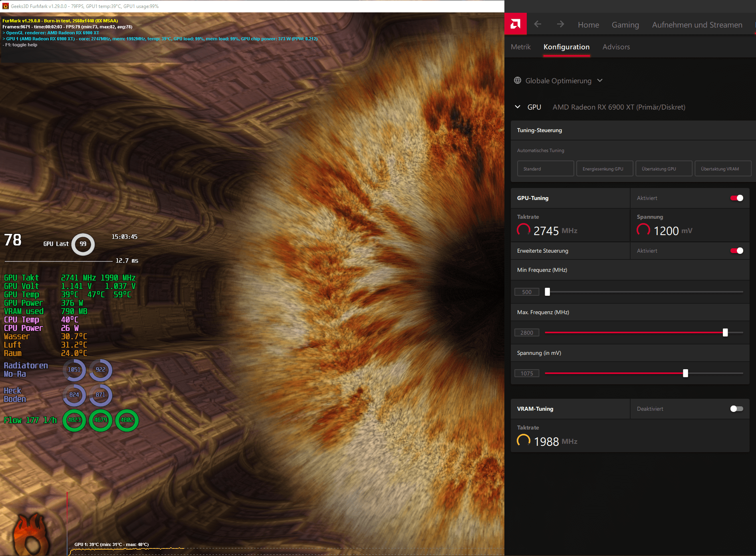Image resolution: width=756 pixels, height=556 pixels.
Task: Click the 'F1: toggle help' text in FurMark
Action: point(21,45)
